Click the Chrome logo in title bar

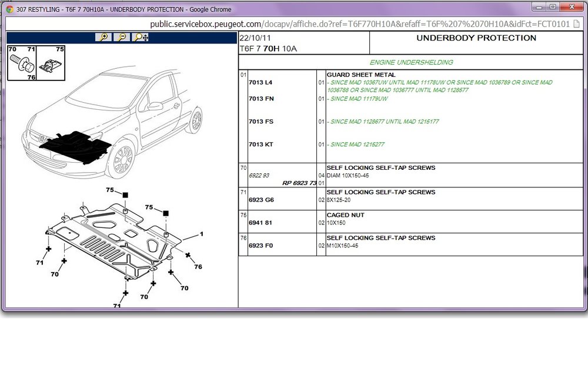coord(10,9)
